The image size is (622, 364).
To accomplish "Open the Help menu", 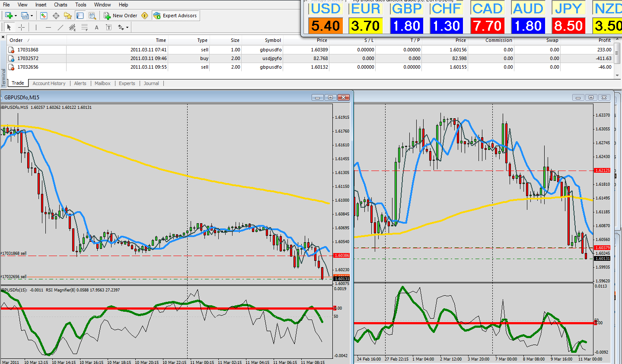I will pos(124,5).
